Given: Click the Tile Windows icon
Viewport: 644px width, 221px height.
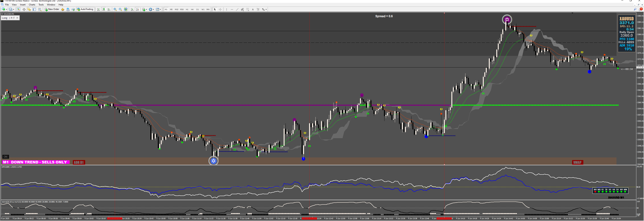Looking at the screenshot, I should click(126, 10).
